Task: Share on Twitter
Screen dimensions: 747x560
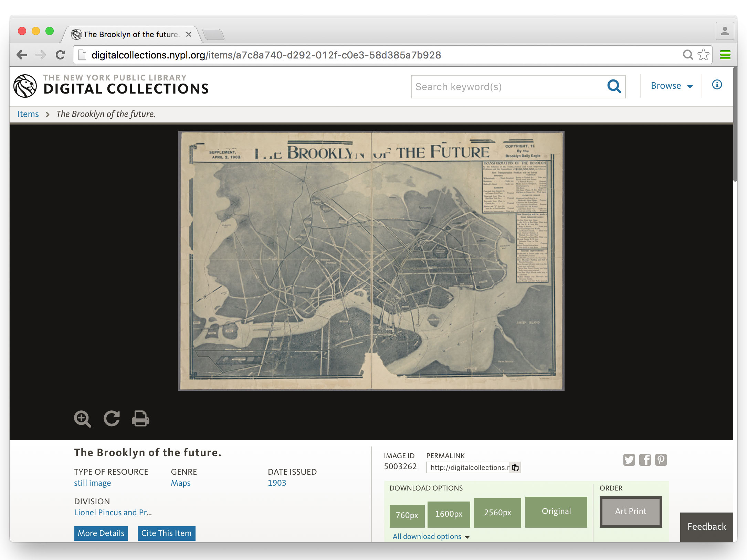Action: point(629,460)
